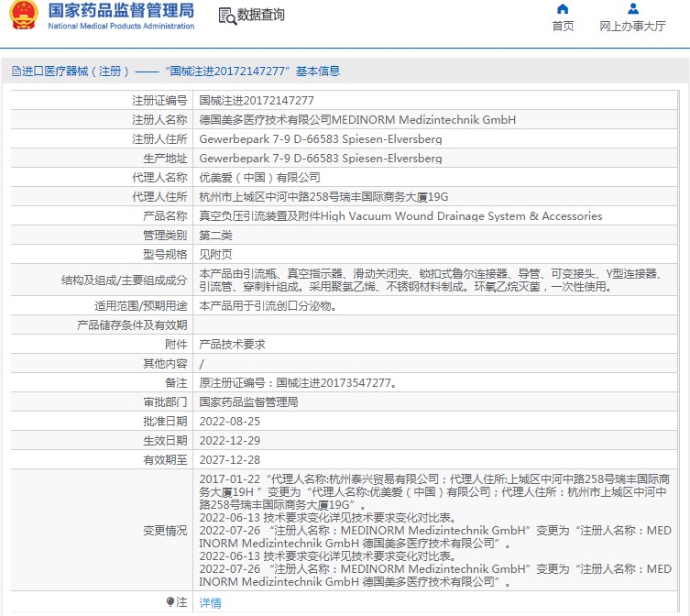This screenshot has width=690, height=616.
Task: Open the 详情 details link
Action: (x=211, y=603)
